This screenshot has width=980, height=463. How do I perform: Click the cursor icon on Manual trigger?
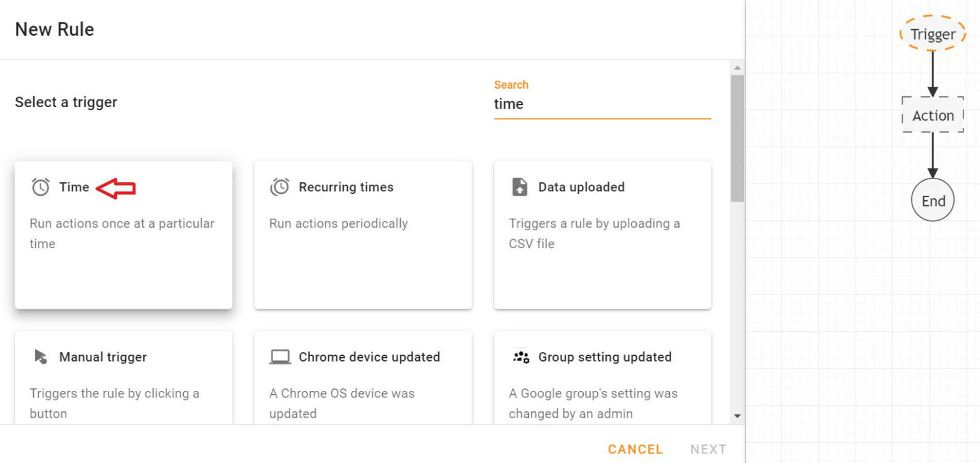click(39, 356)
